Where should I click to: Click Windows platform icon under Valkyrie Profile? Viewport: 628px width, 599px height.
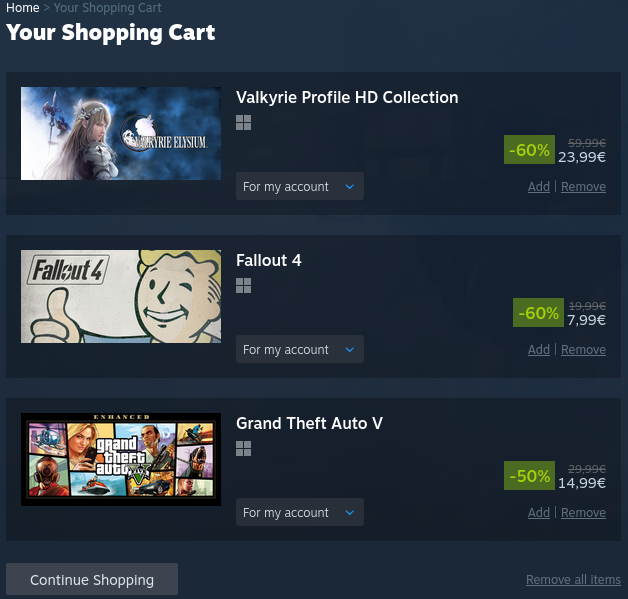click(x=244, y=123)
